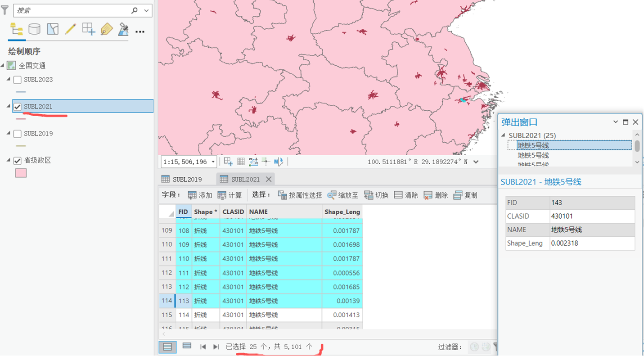Open the popup window options chevron
The width and height of the screenshot is (644, 356).
[616, 122]
